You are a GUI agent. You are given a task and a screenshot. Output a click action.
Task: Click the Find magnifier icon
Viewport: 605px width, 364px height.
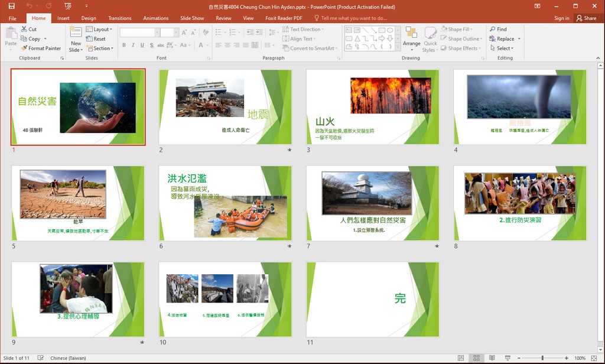tap(493, 29)
